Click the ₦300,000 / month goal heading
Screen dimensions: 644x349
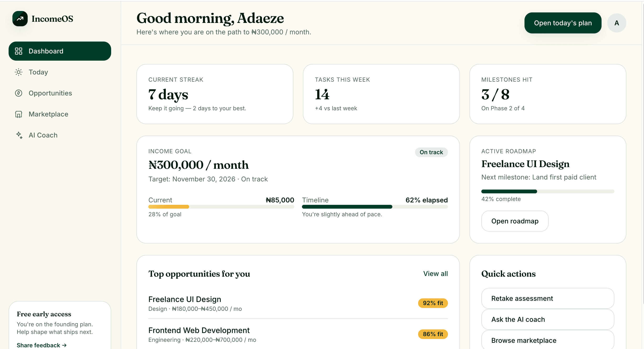click(x=198, y=165)
